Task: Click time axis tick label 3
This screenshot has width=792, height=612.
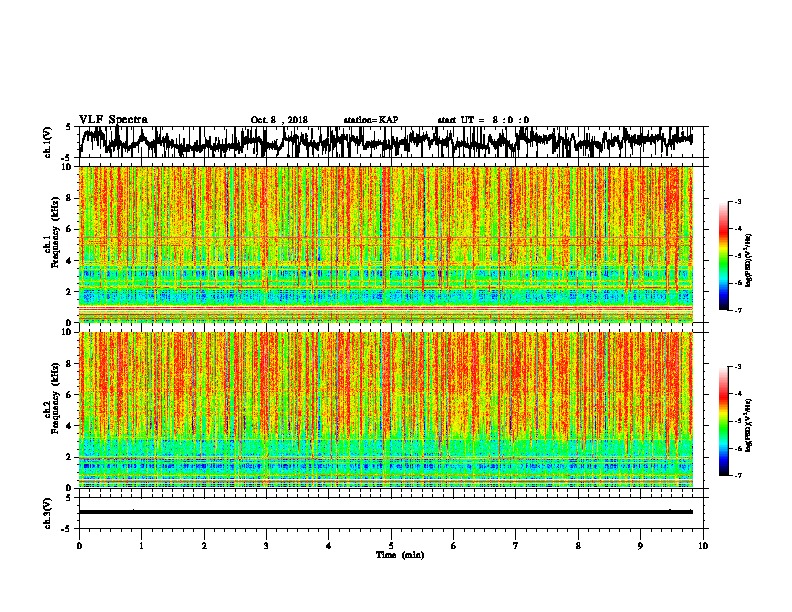Action: [266, 546]
